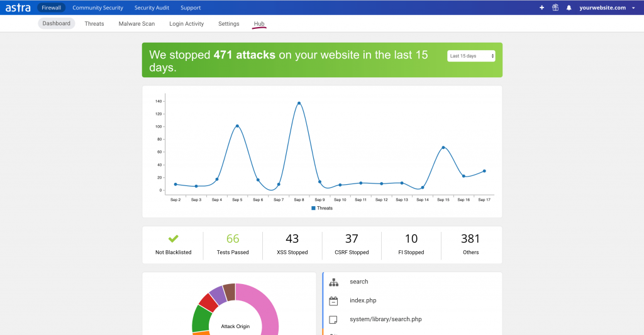
Task: Switch to the Threats tab
Action: tap(94, 24)
